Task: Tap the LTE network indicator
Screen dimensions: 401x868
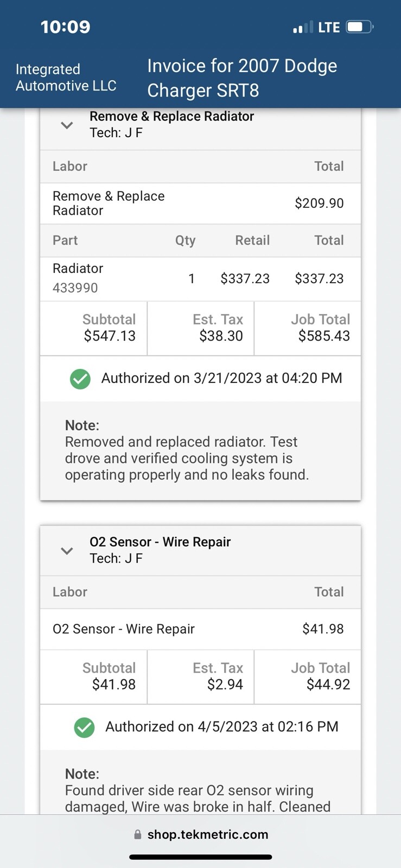Action: coord(329,27)
